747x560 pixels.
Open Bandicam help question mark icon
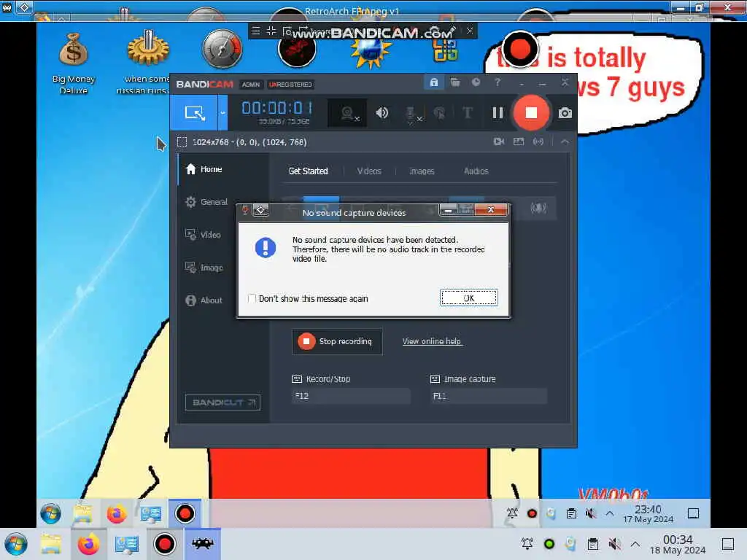pyautogui.click(x=498, y=83)
